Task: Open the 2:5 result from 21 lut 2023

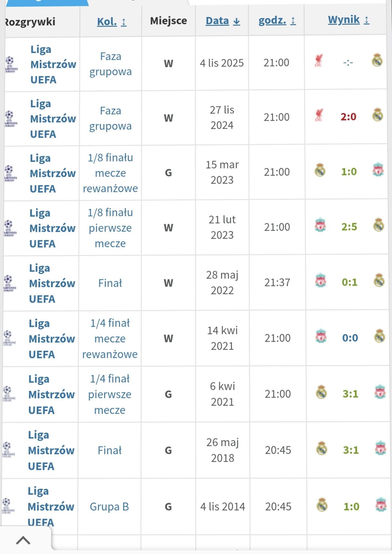Action: point(349,227)
